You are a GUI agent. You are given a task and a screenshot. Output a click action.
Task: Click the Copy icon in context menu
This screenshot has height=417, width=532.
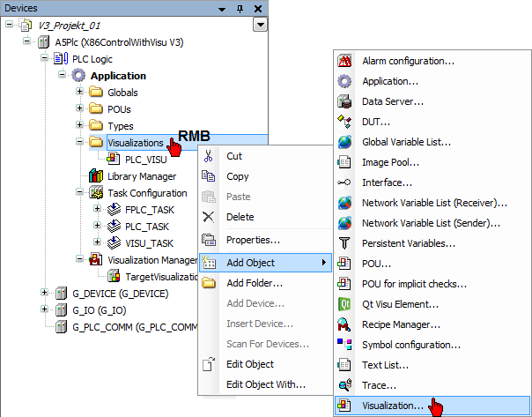click(209, 176)
